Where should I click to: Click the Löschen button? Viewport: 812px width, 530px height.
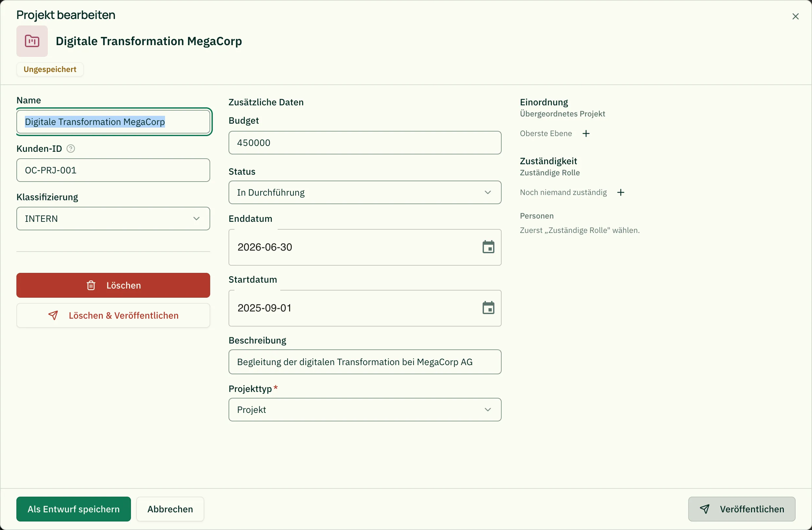pyautogui.click(x=113, y=285)
